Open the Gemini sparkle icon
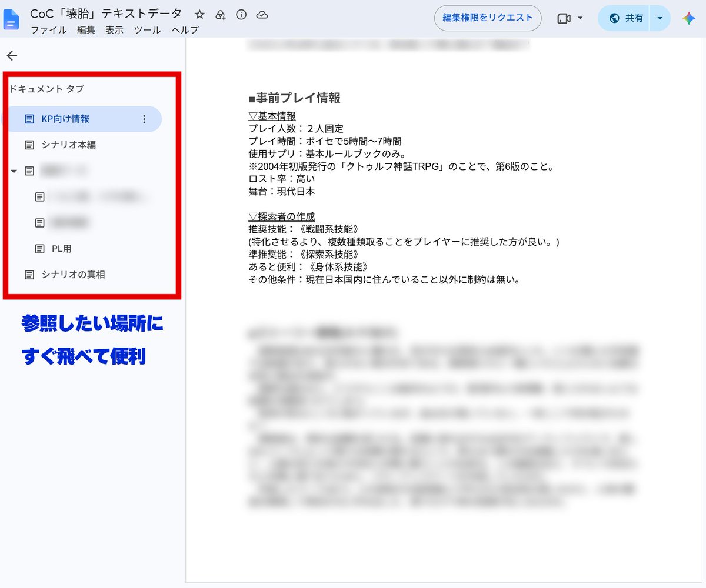This screenshot has height=588, width=706. coord(689,18)
